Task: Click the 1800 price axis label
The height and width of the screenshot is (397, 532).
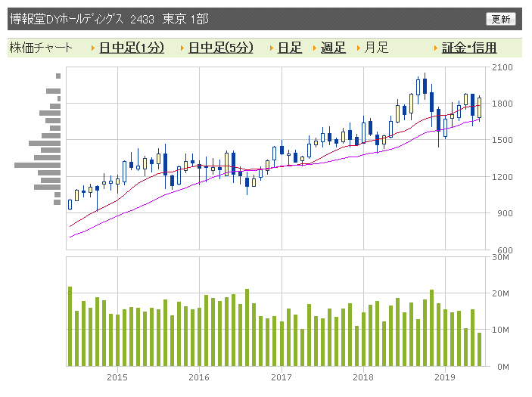Action: pyautogui.click(x=502, y=104)
